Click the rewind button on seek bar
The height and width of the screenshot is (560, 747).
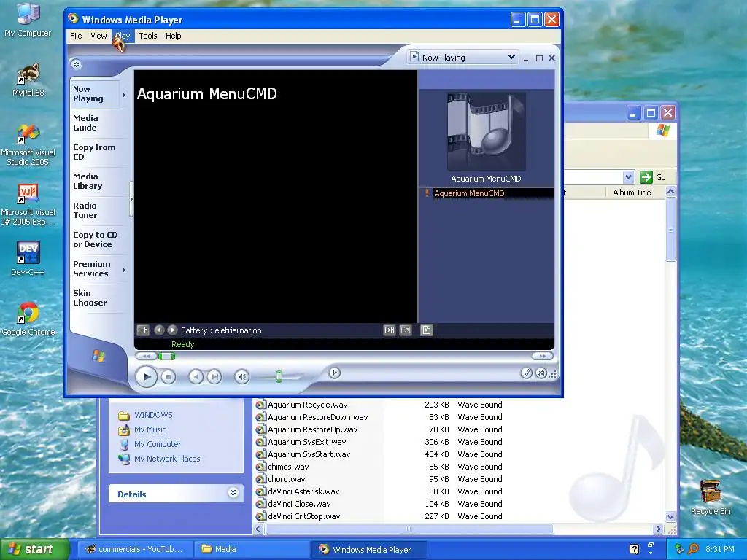[x=146, y=356]
